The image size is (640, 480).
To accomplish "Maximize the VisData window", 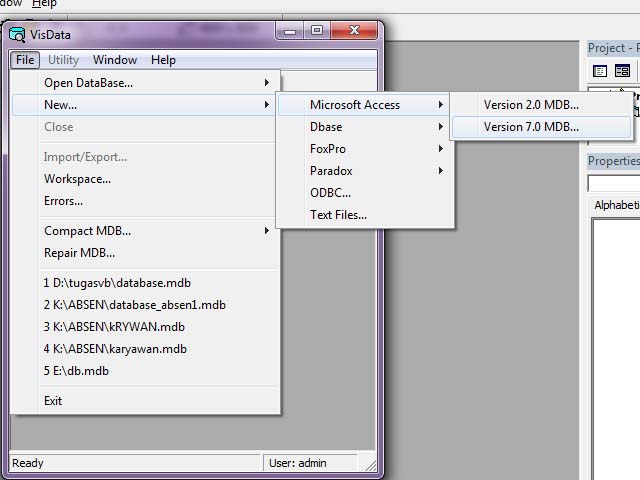I will coord(317,31).
